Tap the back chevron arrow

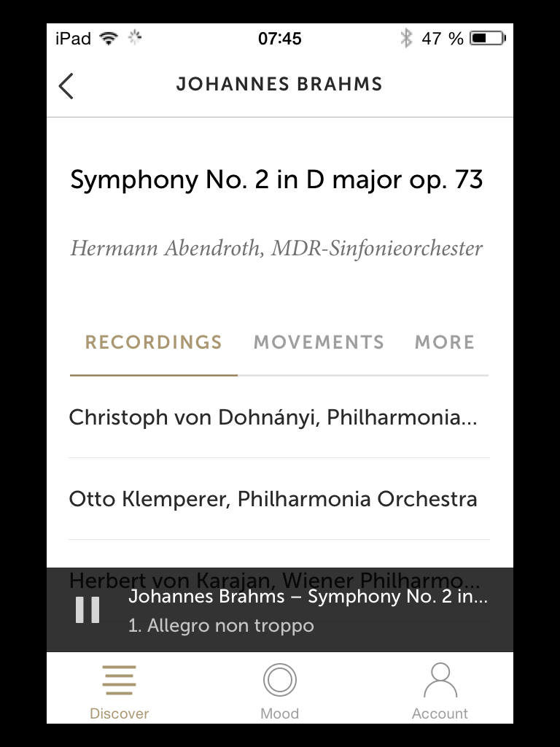66,86
